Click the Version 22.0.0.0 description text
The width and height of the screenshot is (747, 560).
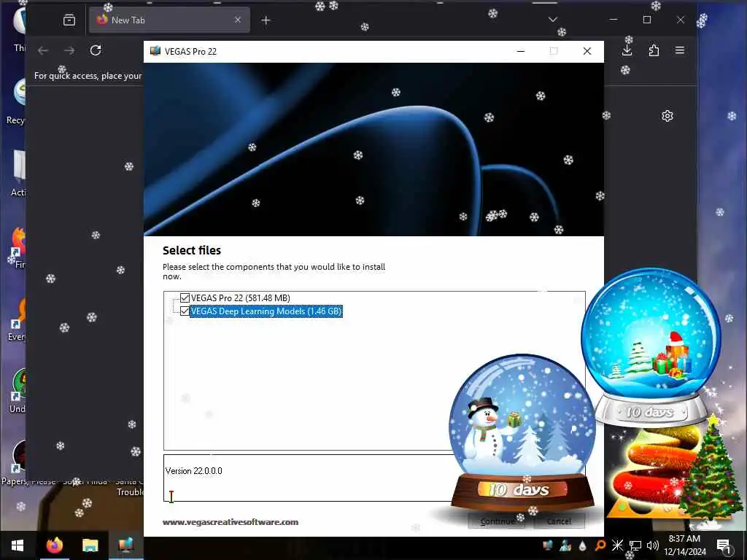tap(194, 471)
